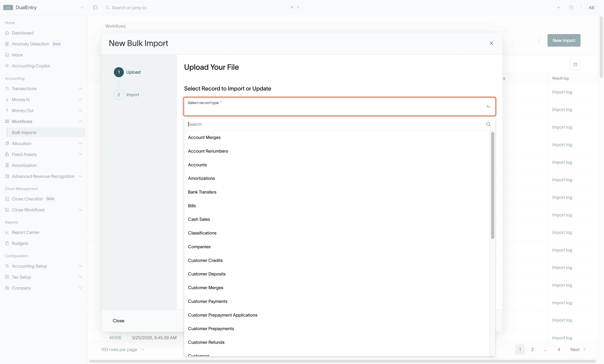Click the Close Checklist icon
The image size is (604, 364).
coord(7,199)
